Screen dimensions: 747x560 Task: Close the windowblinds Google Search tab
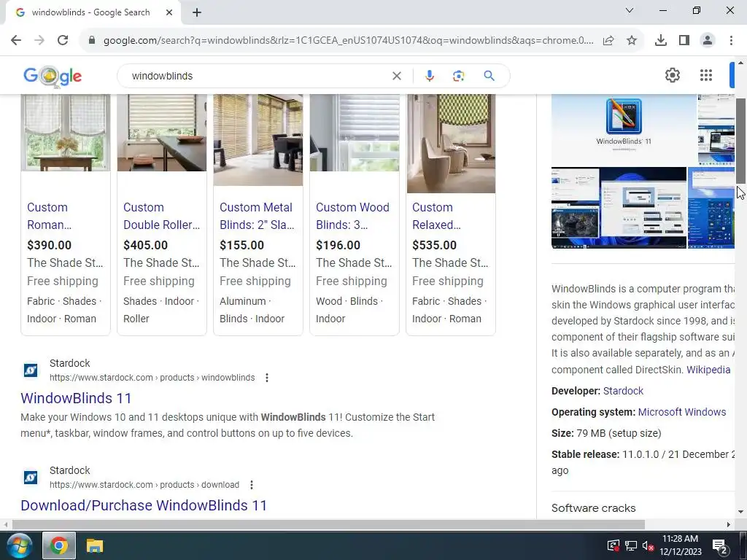169,12
